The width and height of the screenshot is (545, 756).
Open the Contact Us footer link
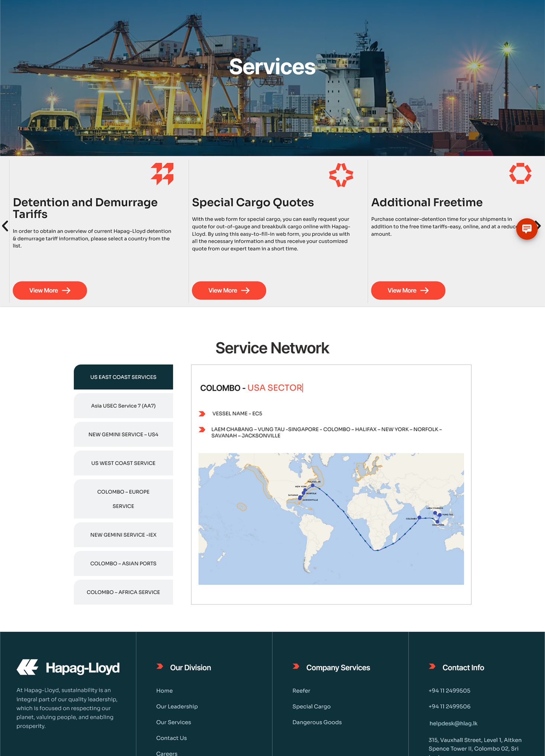coord(171,738)
